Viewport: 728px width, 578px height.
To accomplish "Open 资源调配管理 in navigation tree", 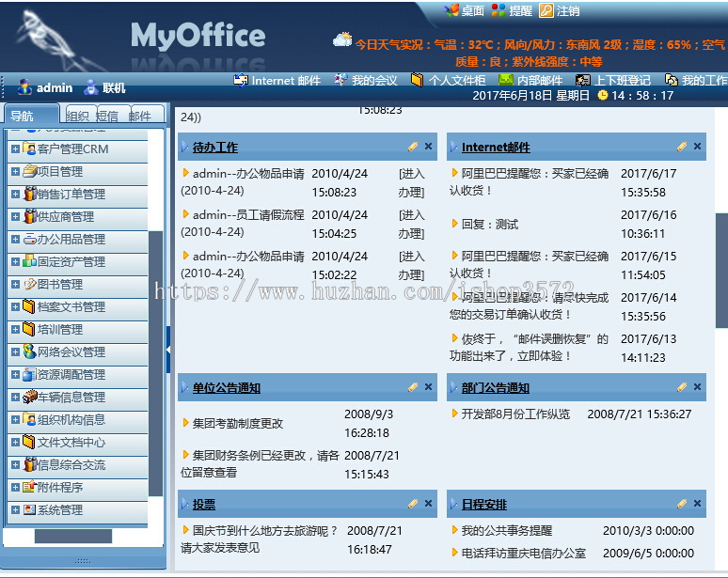I will (x=71, y=375).
